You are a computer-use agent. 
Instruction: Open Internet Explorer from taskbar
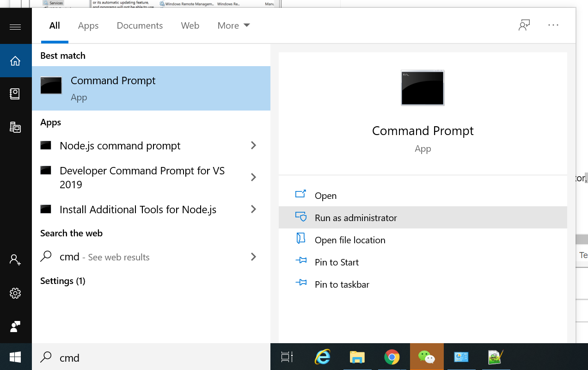pyautogui.click(x=322, y=357)
